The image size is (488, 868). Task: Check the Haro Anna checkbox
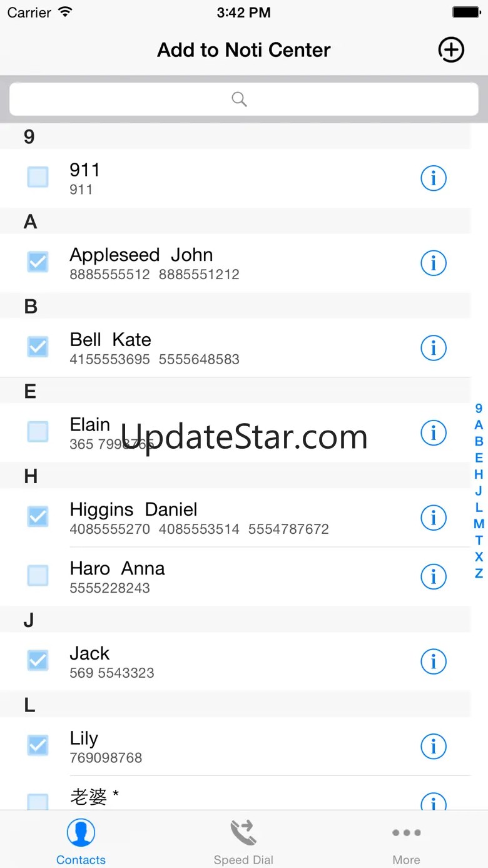pos(38,575)
